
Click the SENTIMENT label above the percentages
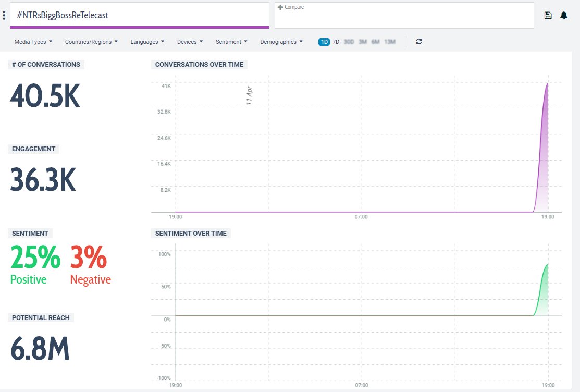click(x=30, y=233)
